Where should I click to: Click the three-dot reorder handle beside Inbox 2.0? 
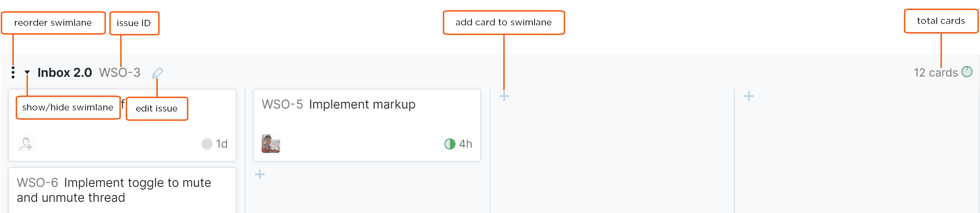(x=13, y=72)
